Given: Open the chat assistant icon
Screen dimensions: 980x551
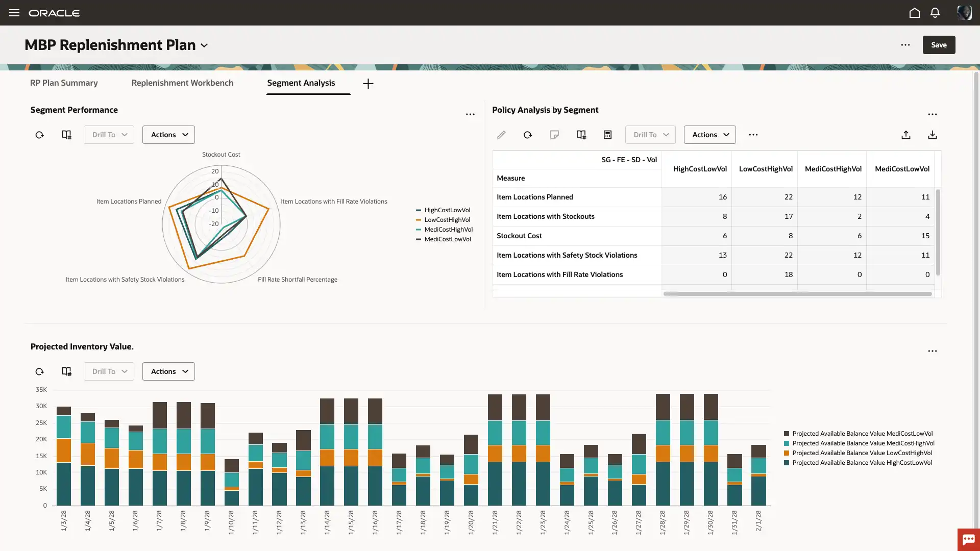Looking at the screenshot, I should (968, 539).
